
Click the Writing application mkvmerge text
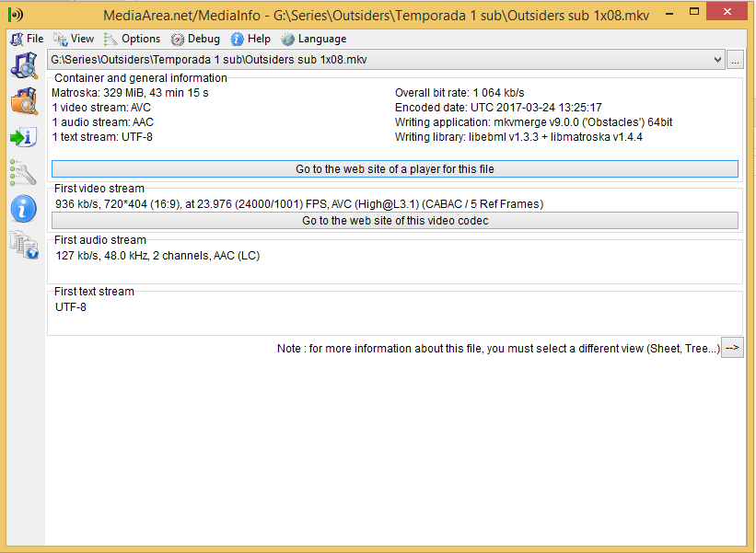[534, 122]
